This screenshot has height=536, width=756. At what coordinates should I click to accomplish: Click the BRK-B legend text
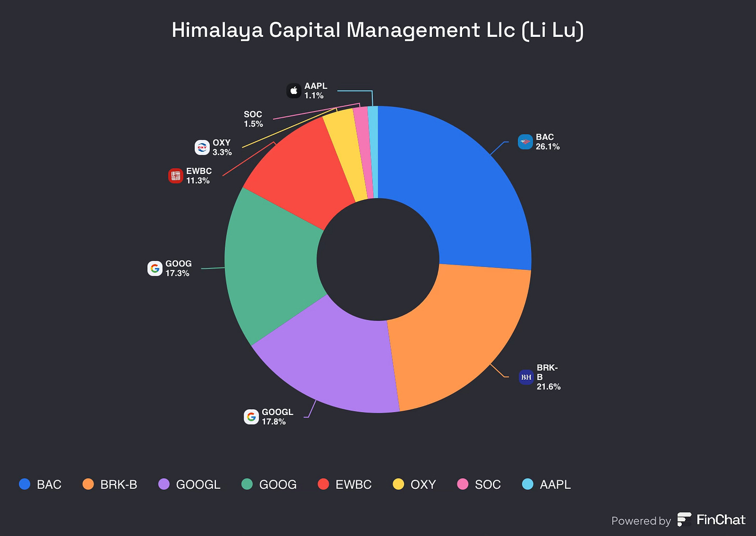pos(119,485)
